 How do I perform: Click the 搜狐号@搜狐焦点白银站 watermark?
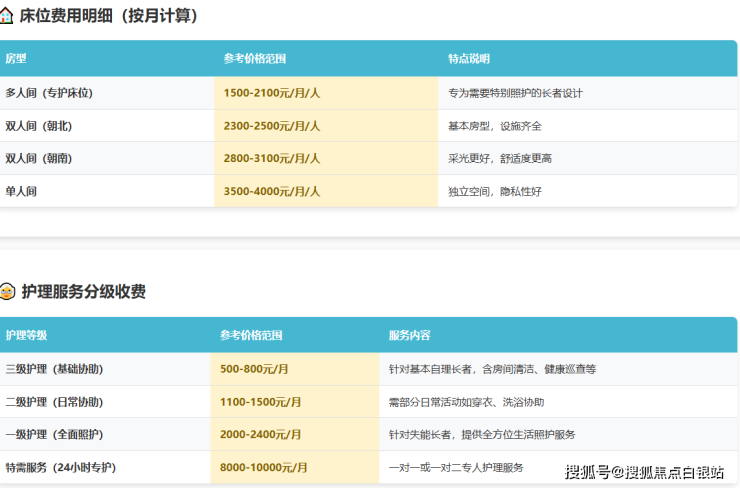pyautogui.click(x=645, y=471)
